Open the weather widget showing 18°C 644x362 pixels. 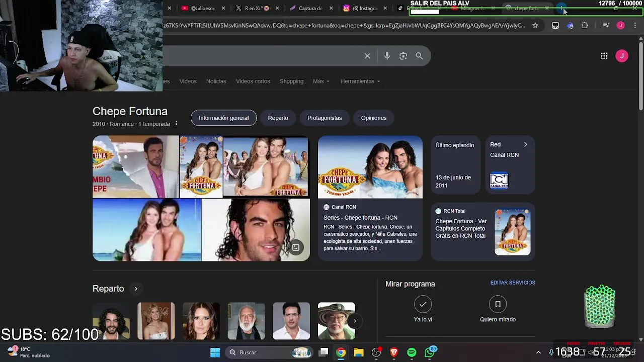tap(29, 352)
